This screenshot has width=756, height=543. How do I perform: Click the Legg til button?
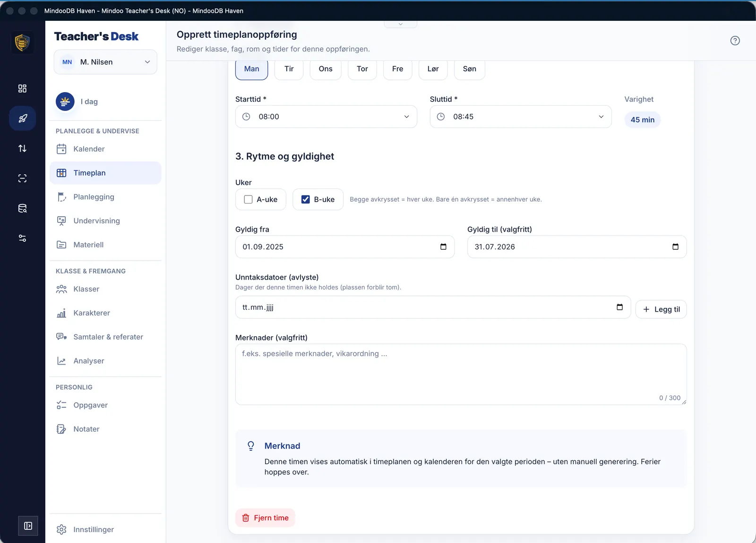[661, 309]
